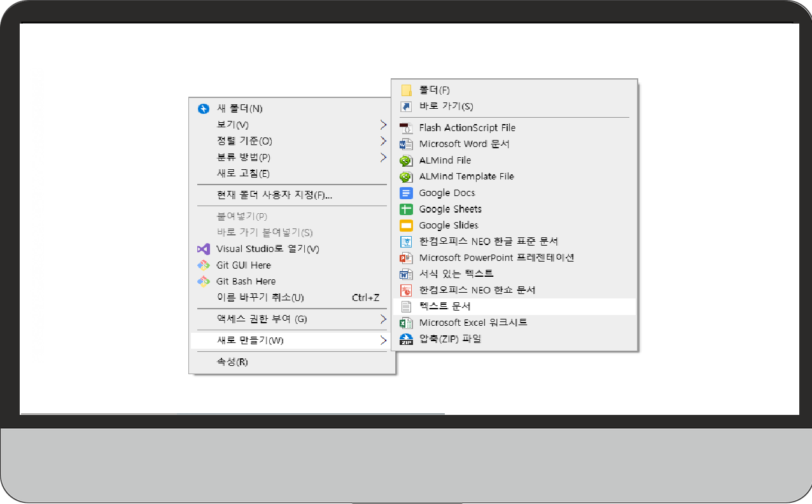Image resolution: width=812 pixels, height=504 pixels.
Task: Click the yellow folder icon in the submenu
Action: coord(406,90)
